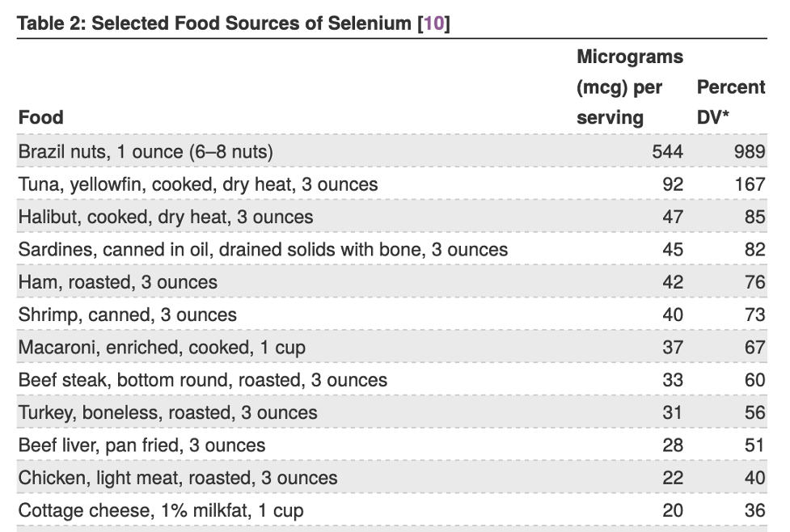This screenshot has width=790, height=532.
Task: Click the Beef steak, bottom round row
Action: (x=392, y=380)
